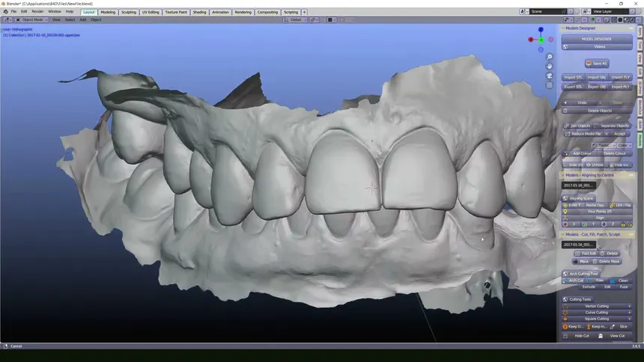Click the Color dropdown beside Texture

click(x=622, y=145)
